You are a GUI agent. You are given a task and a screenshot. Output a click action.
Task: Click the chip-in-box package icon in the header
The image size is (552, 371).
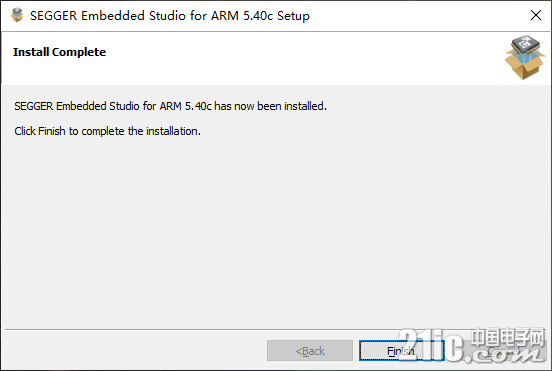(x=525, y=57)
